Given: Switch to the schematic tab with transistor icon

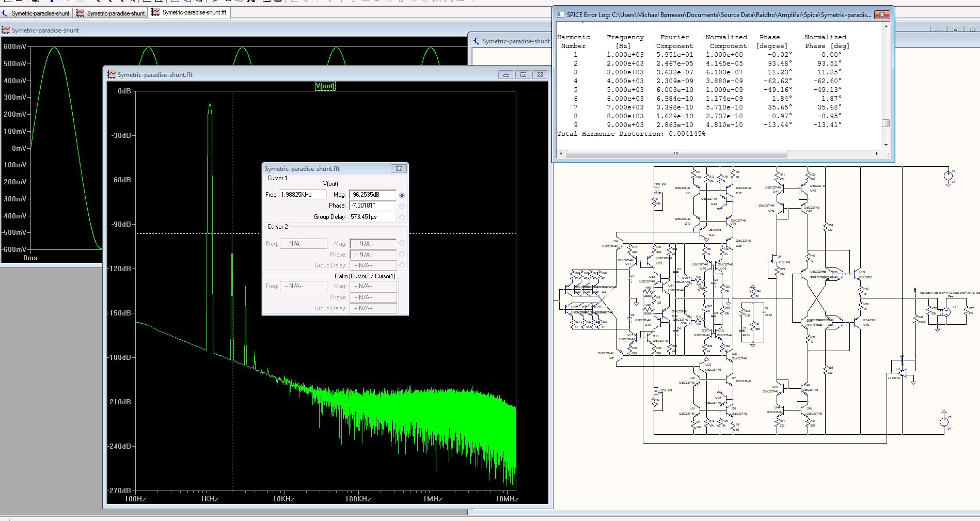Looking at the screenshot, I should coord(36,13).
